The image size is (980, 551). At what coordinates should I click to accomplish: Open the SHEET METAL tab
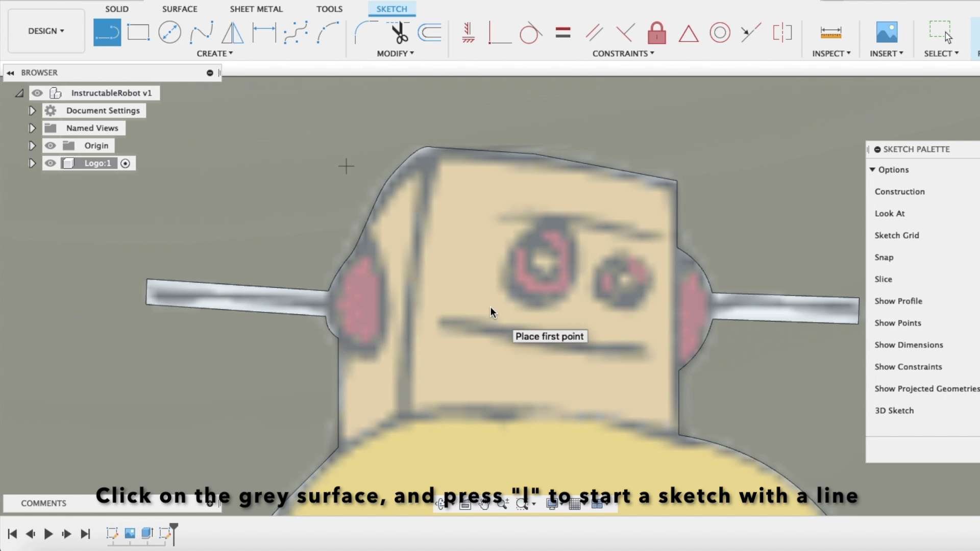(x=256, y=9)
